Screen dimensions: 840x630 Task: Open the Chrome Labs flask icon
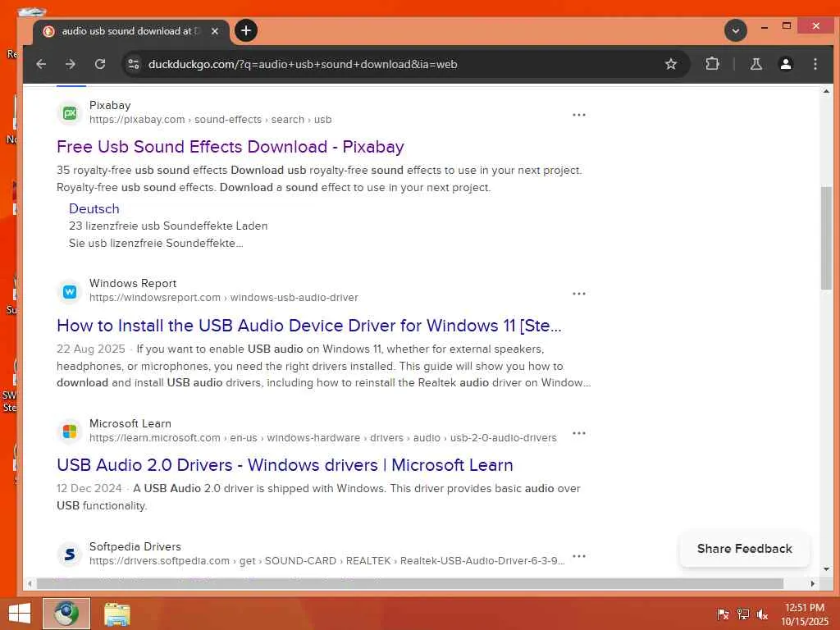756,64
